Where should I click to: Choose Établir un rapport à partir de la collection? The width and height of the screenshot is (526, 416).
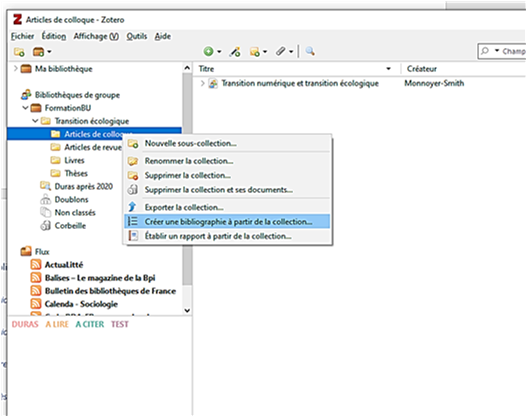click(x=227, y=236)
